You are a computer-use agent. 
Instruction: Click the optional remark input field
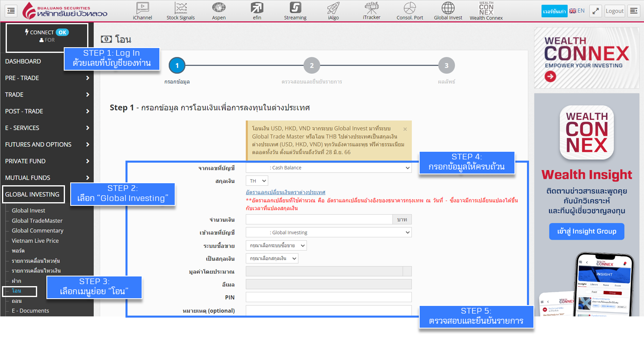tap(329, 310)
